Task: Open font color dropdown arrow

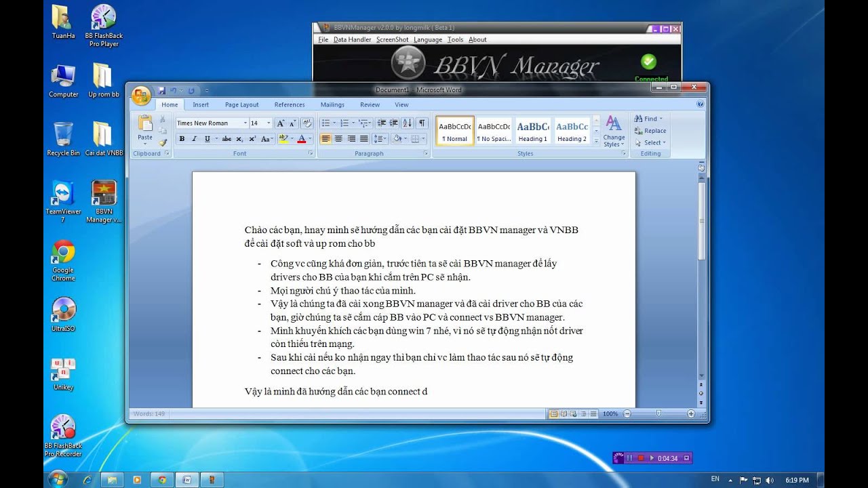Action: 310,139
